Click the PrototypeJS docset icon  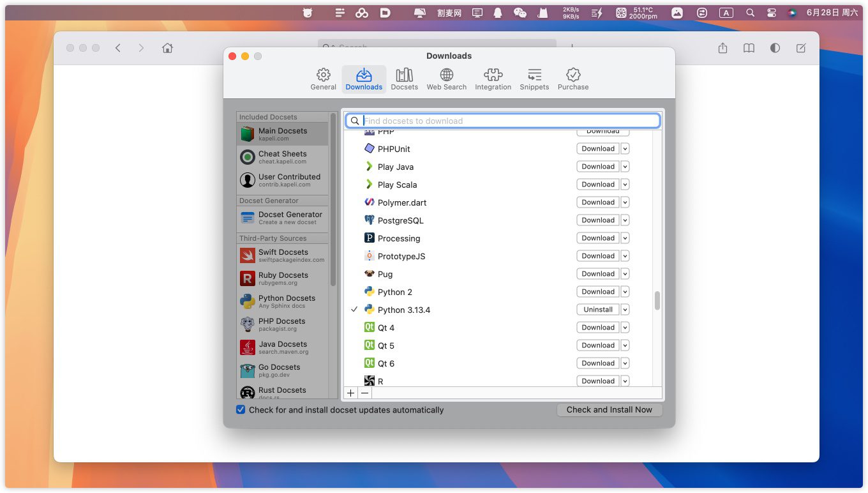tap(369, 255)
